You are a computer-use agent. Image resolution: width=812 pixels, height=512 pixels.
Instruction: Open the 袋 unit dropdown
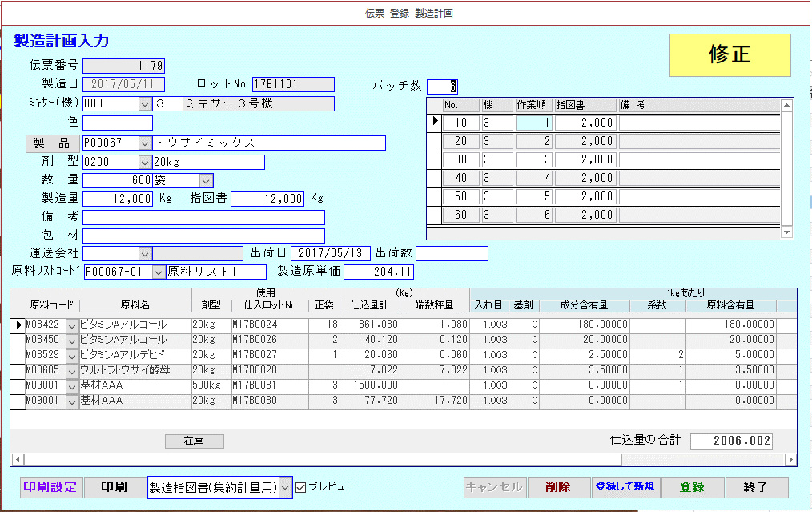(x=206, y=180)
